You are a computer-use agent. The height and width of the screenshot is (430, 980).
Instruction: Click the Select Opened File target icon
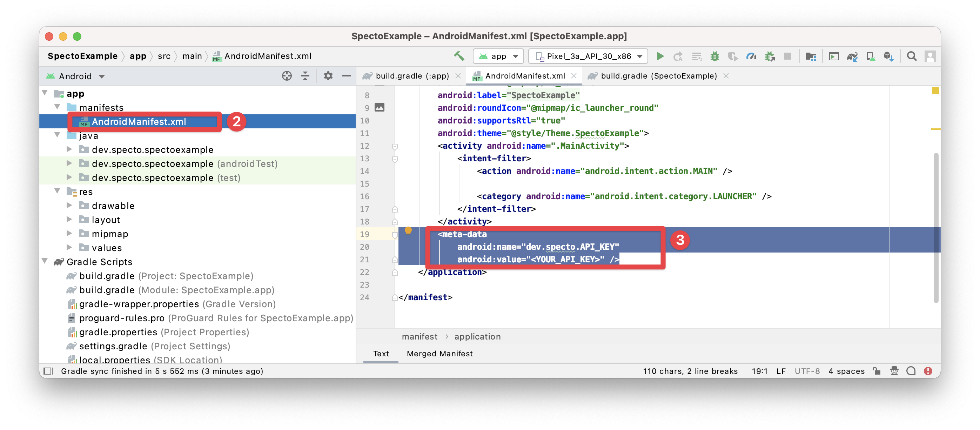(287, 76)
